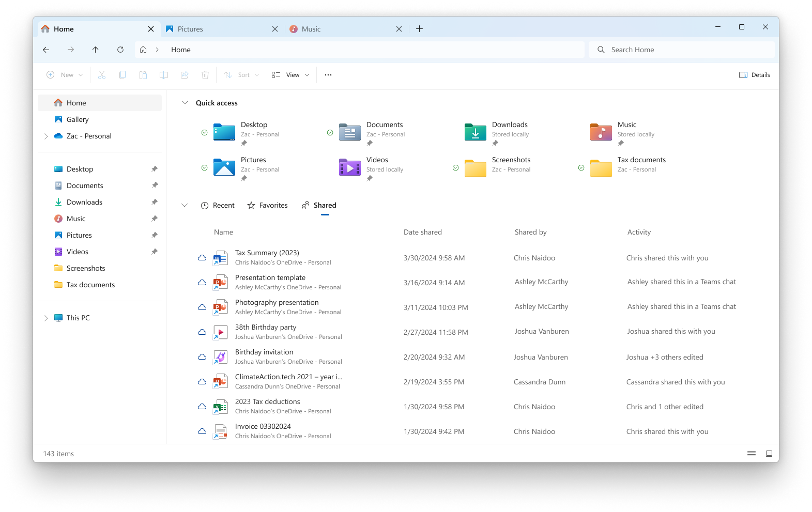Select Videos in navigation pane
The width and height of the screenshot is (812, 512).
click(x=100, y=252)
